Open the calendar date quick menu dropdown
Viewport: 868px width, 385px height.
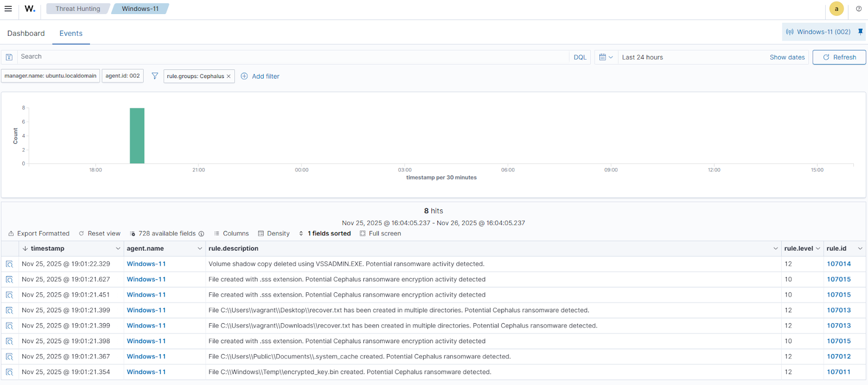click(606, 57)
